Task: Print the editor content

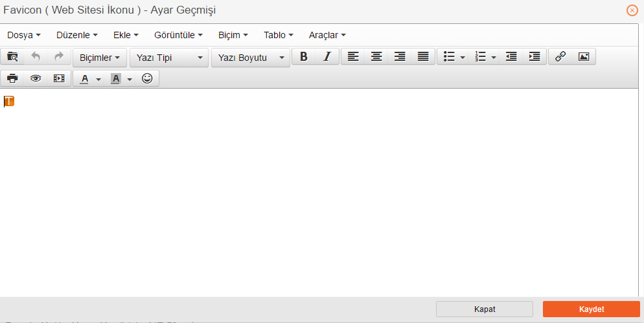Action: pos(12,78)
